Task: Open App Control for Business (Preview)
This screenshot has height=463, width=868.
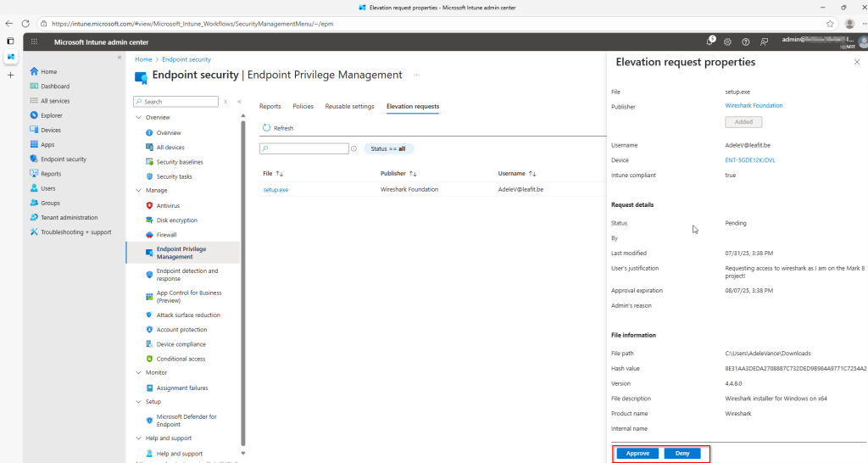Action: click(x=189, y=297)
